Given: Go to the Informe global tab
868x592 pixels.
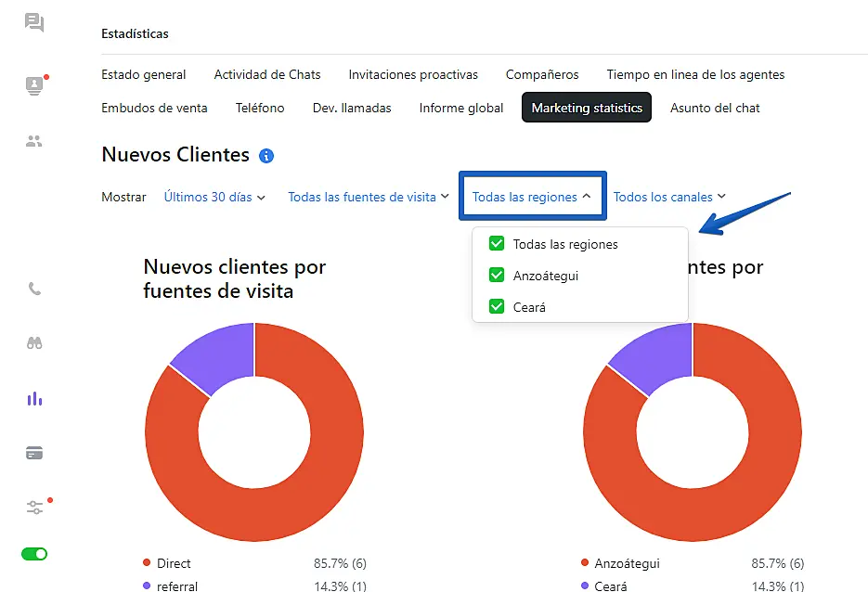Looking at the screenshot, I should coord(461,108).
